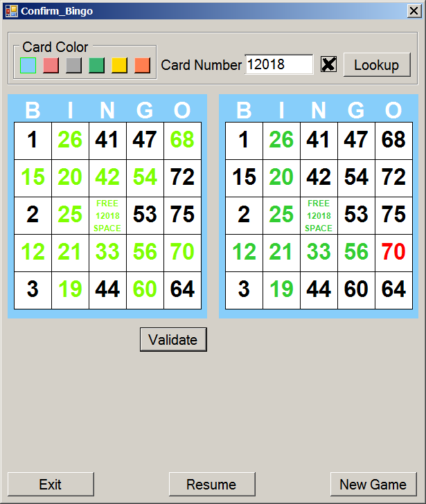Click green 42 on the left card
426x504 pixels.
tap(107, 178)
